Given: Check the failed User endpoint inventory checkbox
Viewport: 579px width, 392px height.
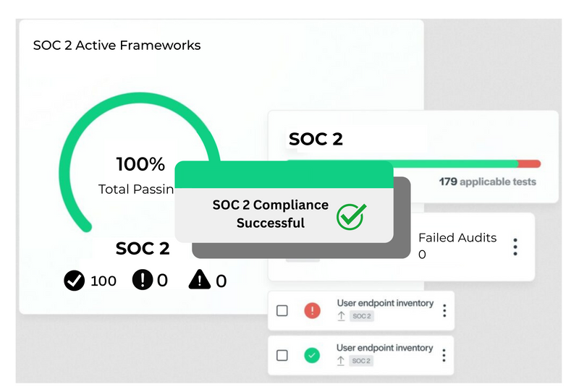Looking at the screenshot, I should click(x=282, y=310).
